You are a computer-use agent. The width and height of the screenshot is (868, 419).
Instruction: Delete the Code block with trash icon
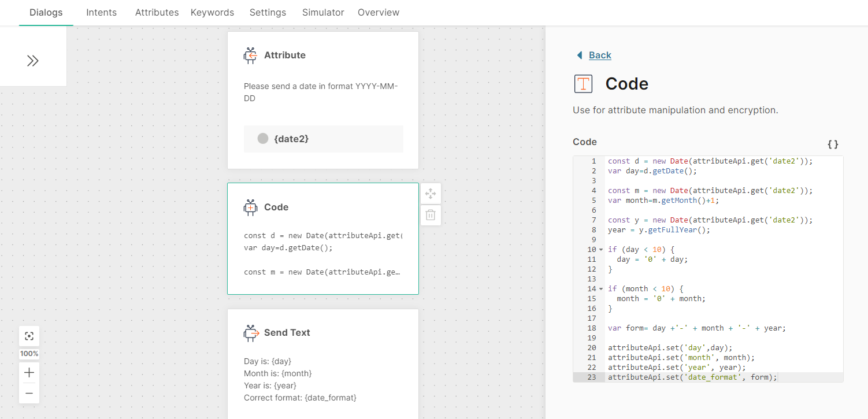click(x=431, y=215)
